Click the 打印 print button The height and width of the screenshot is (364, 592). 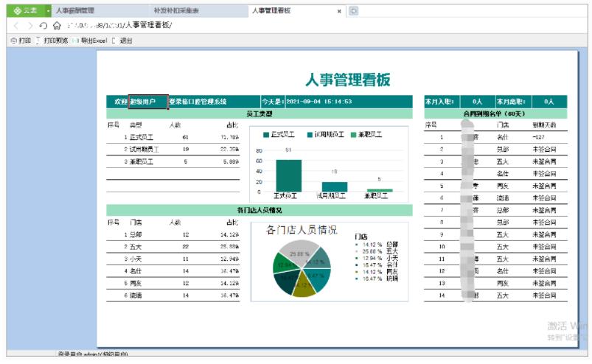coord(21,41)
